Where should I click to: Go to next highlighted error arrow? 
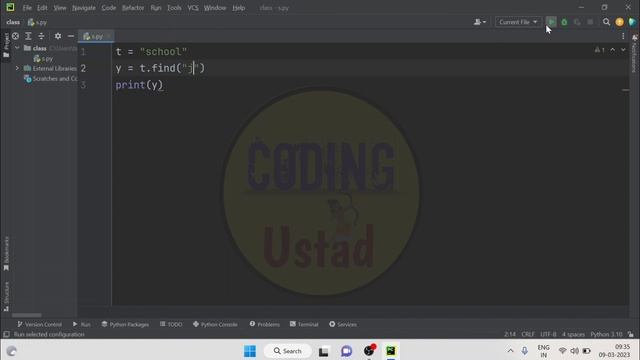(x=623, y=50)
